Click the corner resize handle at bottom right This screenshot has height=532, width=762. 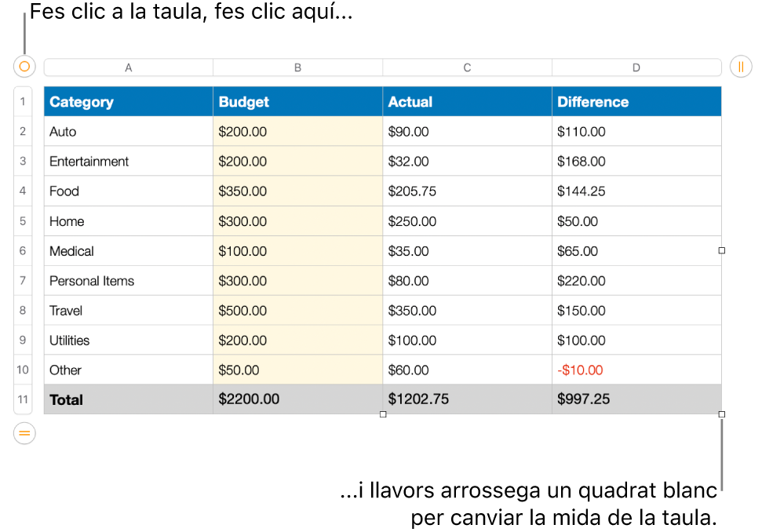click(x=721, y=414)
